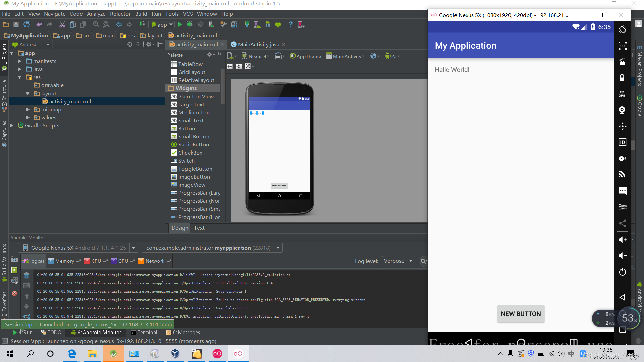Viewport: 644px width, 362px height.
Task: Clear logcat with trash icon
Action: [x=26, y=276]
